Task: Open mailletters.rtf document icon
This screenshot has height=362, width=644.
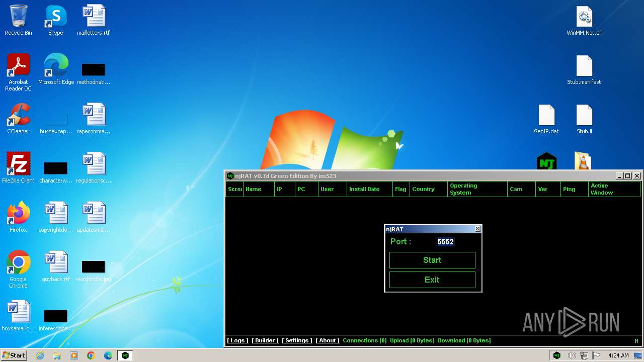Action: tap(94, 20)
